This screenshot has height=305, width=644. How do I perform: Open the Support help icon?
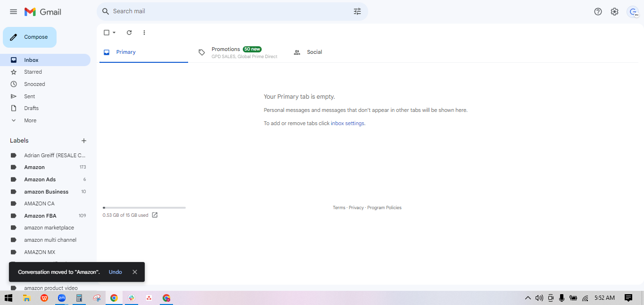click(x=598, y=12)
